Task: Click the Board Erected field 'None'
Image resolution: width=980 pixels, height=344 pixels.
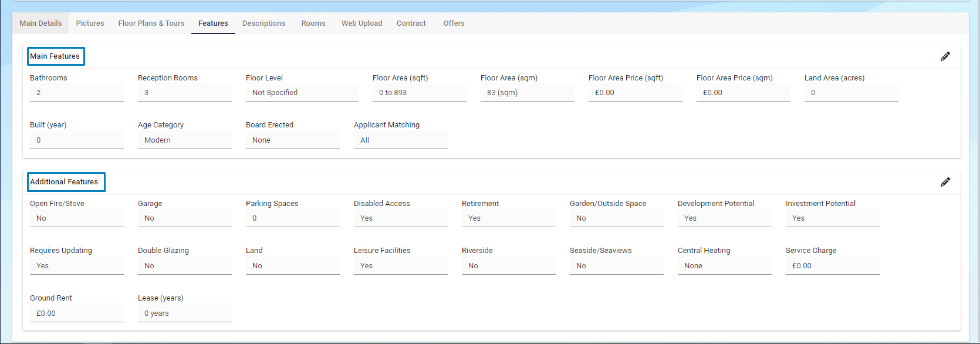Action: (x=293, y=140)
